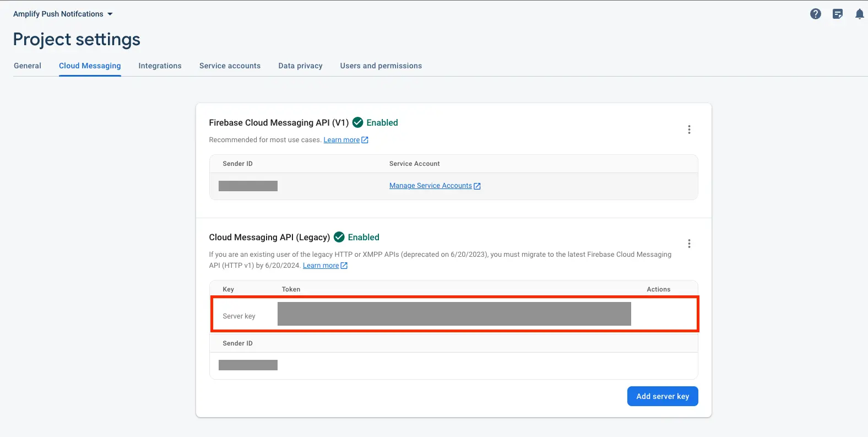Click the Sender ID header in V1 table

[x=237, y=164]
